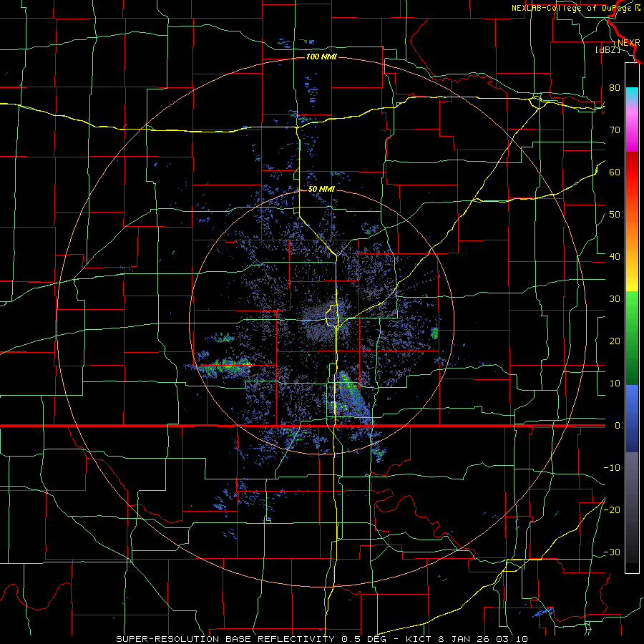This screenshot has width=644, height=644.
Task: Click the -10 value on dBZ scale
Action: coord(612,467)
